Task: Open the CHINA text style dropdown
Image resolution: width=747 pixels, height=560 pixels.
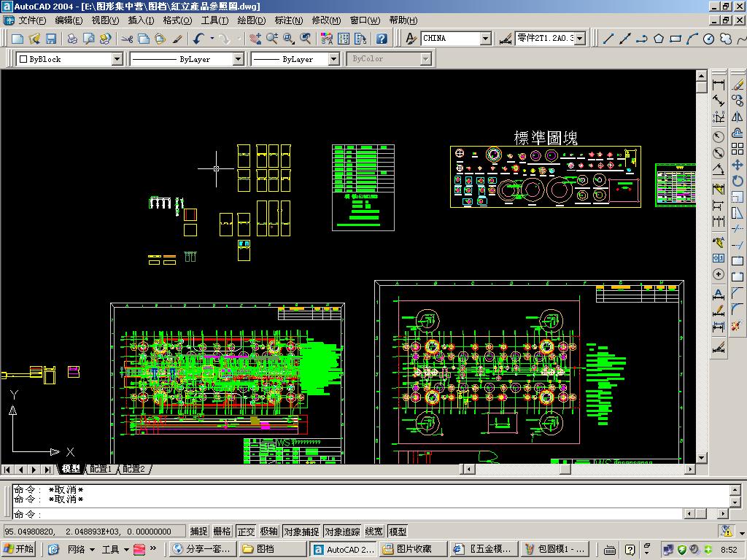Action: point(485,39)
